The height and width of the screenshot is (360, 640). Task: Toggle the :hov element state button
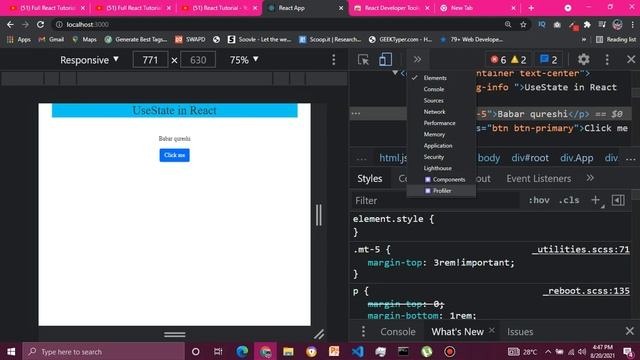[x=539, y=200]
